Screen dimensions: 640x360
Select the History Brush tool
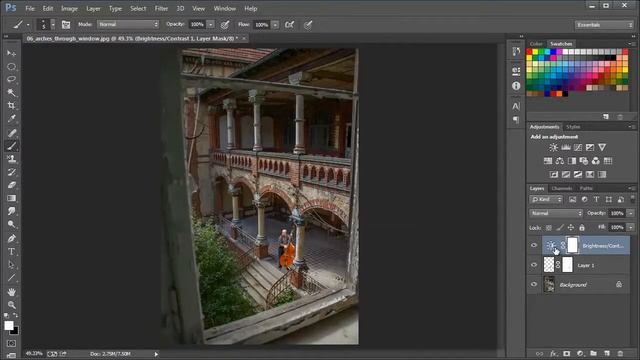[11, 172]
